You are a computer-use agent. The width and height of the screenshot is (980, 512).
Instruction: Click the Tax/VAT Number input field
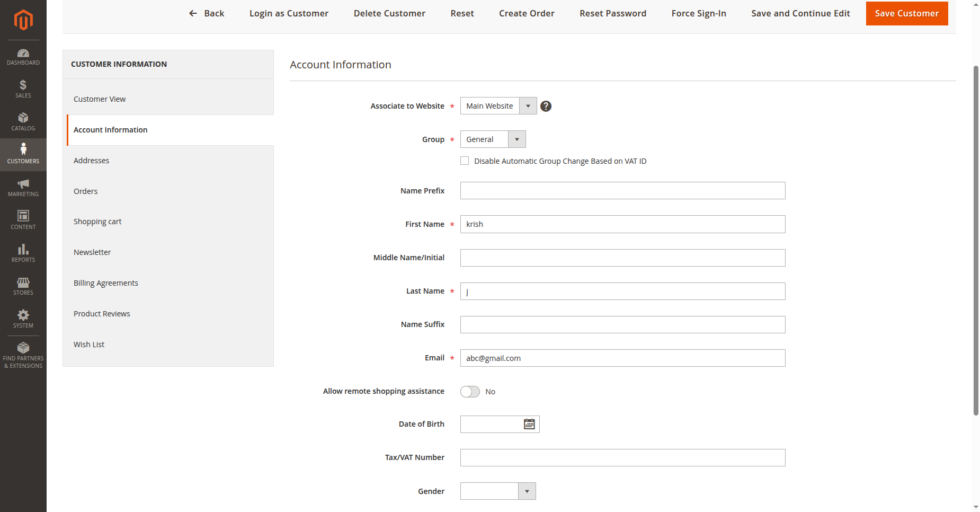622,458
